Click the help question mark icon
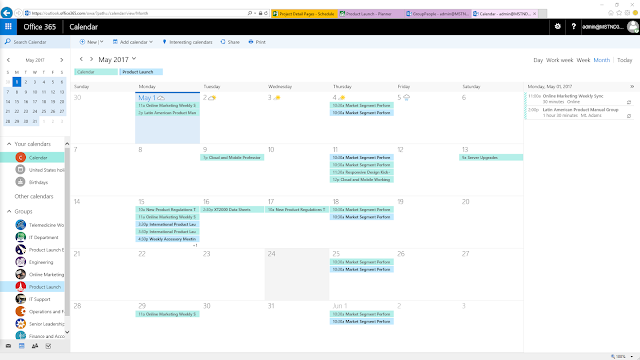 573,27
